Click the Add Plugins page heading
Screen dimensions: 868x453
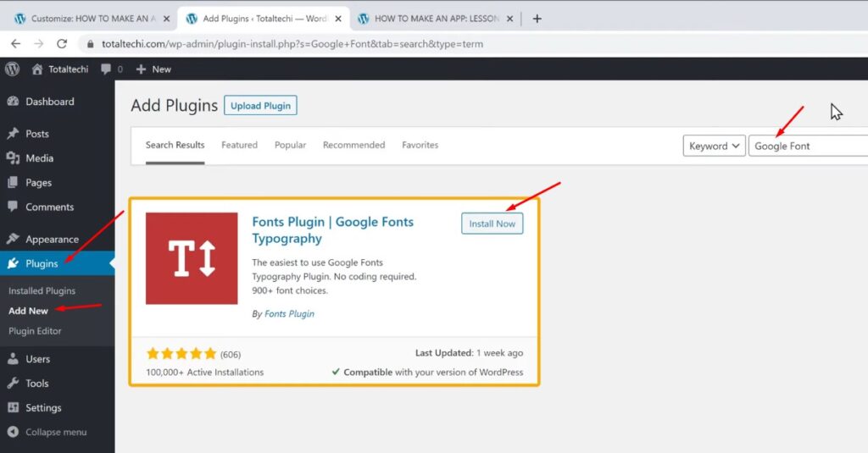[x=175, y=105]
